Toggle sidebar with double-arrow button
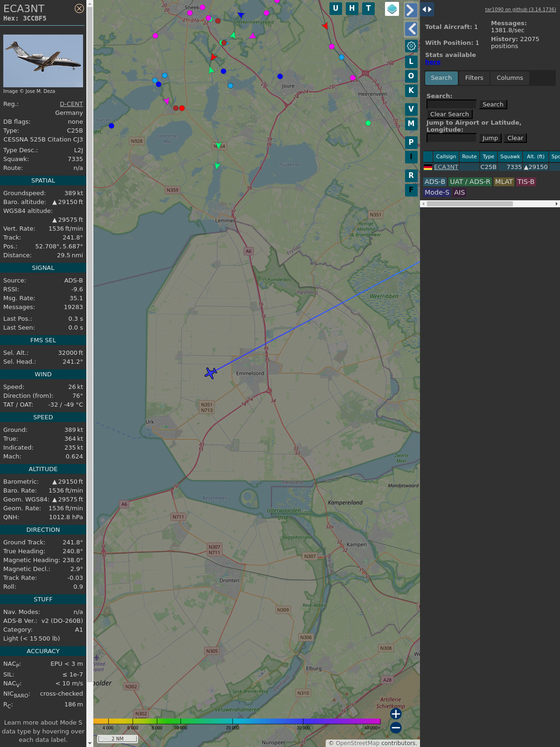Image resolution: width=560 pixels, height=747 pixels. (427, 9)
